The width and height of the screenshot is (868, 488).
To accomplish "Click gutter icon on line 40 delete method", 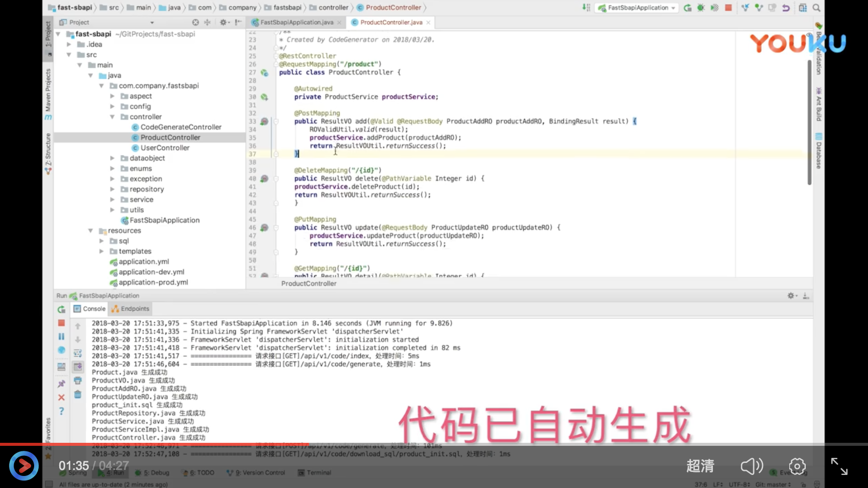I will [x=264, y=179].
